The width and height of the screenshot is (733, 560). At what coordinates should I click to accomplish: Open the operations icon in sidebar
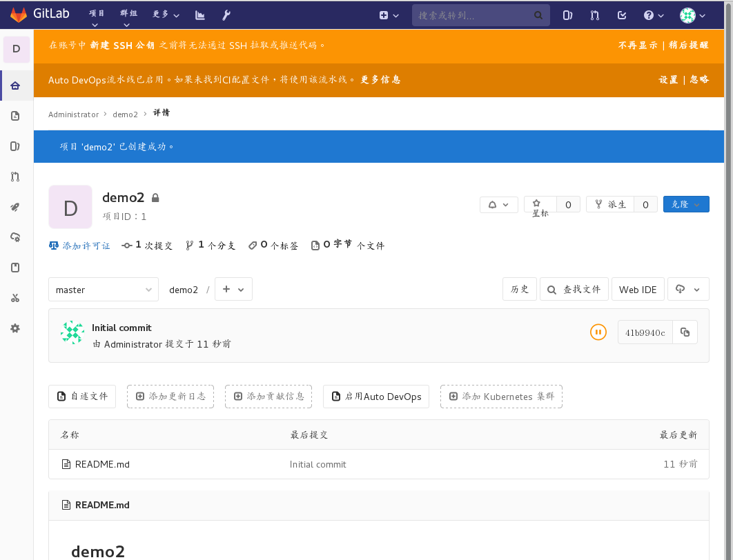pyautogui.click(x=15, y=237)
